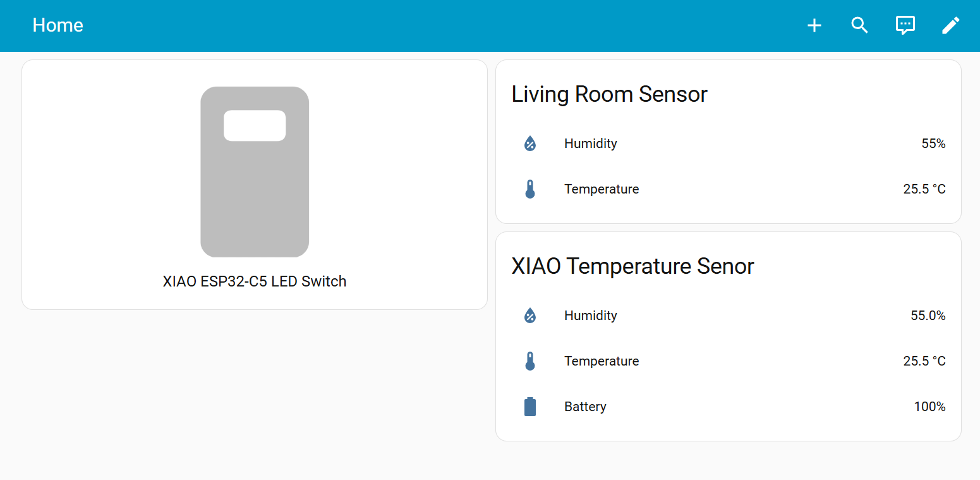Open the Battery entity row
The image size is (980, 480).
(585, 407)
